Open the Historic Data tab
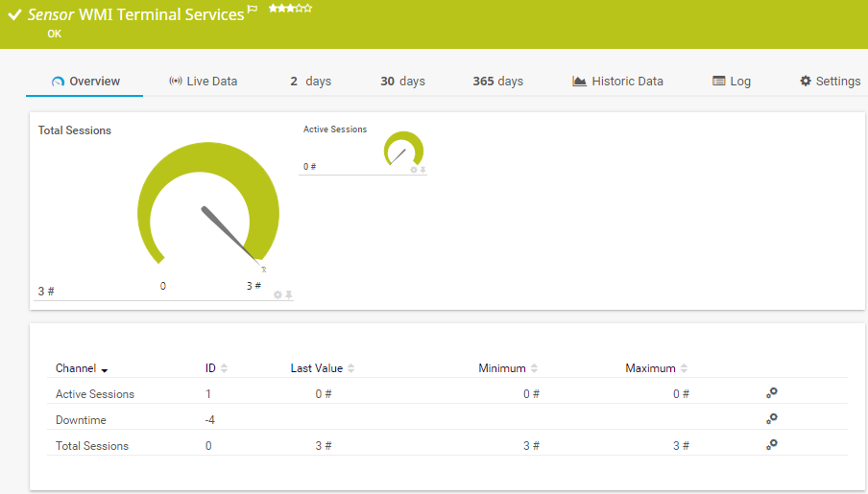This screenshot has width=868, height=494. [617, 82]
